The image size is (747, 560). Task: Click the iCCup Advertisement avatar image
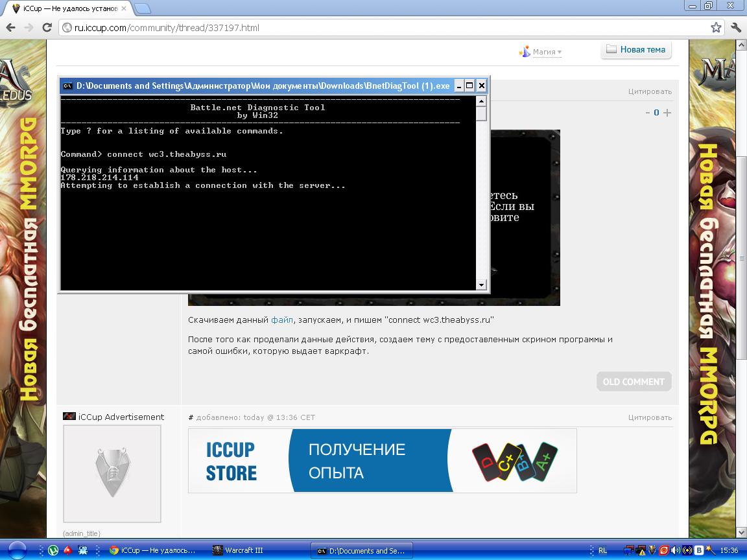coord(112,474)
